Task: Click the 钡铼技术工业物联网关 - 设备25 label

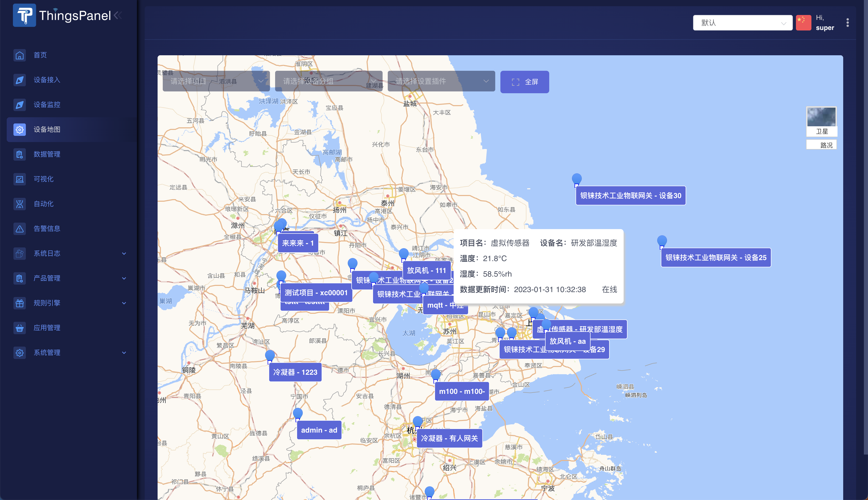Action: [x=716, y=257]
